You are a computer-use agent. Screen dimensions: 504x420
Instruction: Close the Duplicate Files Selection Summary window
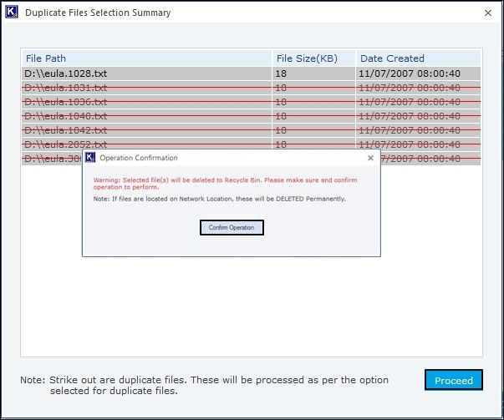pos(488,13)
